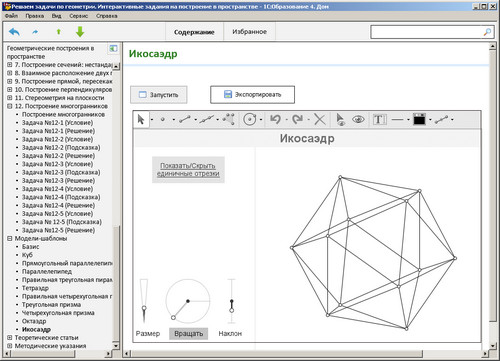Click Показать/Скрыть единичные отрезки link
500x361 pixels.
(188, 170)
